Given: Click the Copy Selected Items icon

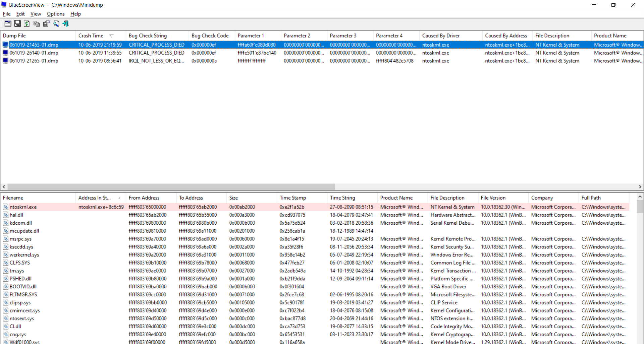Looking at the screenshot, I should 37,23.
